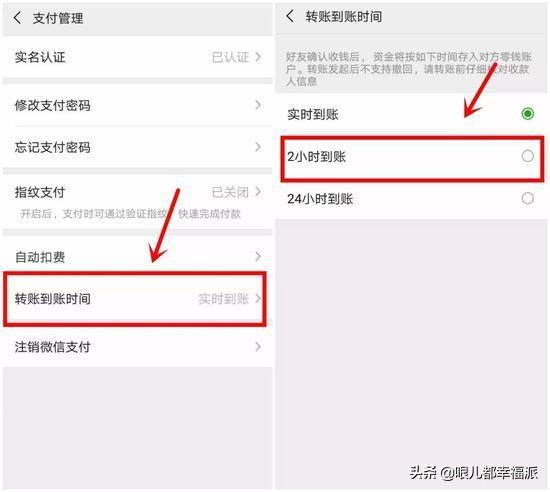Expand 忘记支付密码 via its chevron
This screenshot has width=550, height=492.
pos(258,147)
